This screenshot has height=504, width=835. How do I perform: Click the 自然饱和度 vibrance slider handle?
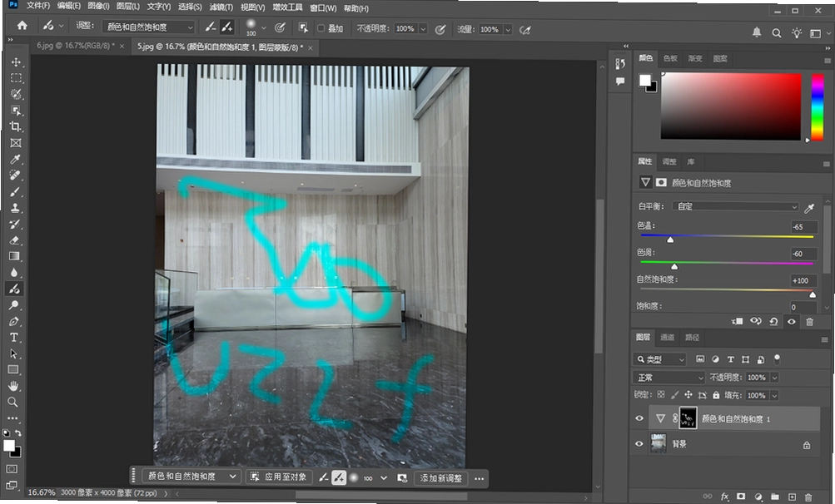click(x=813, y=294)
